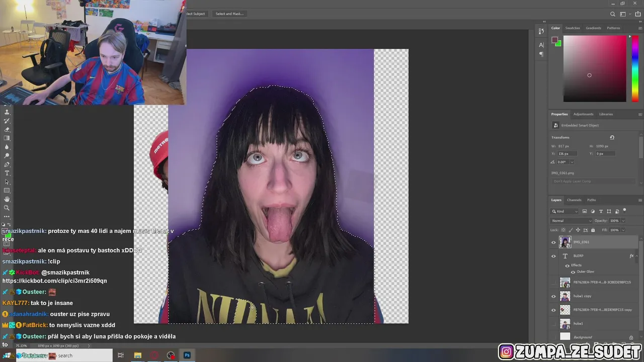Select the Clone Stamp tool
The height and width of the screenshot is (362, 644).
pyautogui.click(x=7, y=112)
